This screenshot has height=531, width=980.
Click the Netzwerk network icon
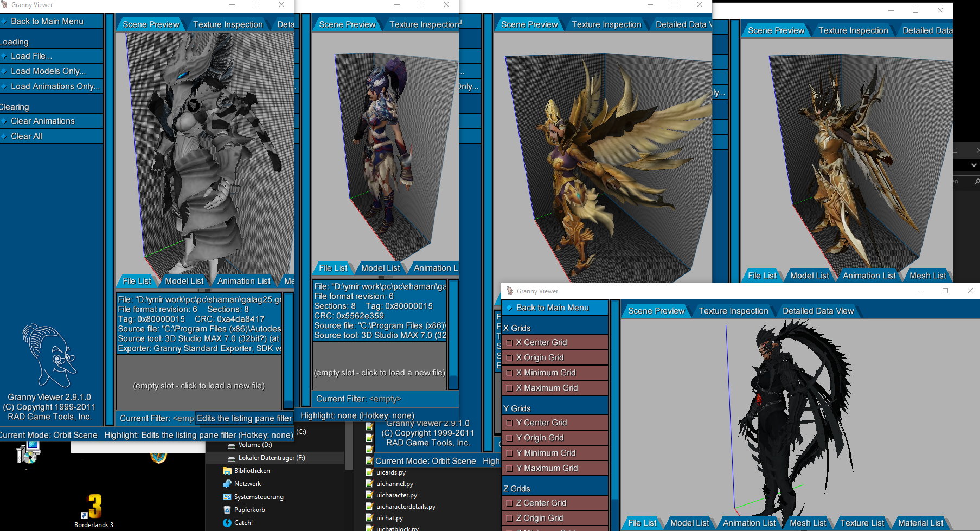pyautogui.click(x=227, y=483)
